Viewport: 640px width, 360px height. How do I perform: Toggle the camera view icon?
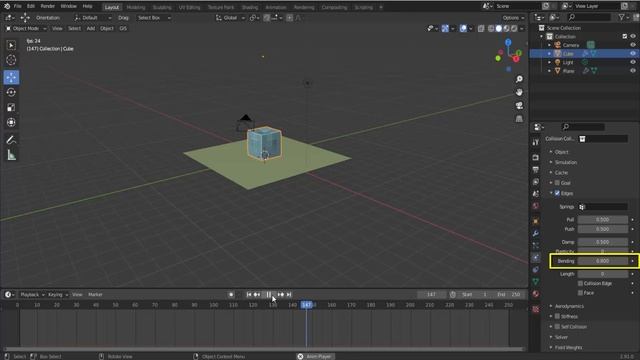[x=519, y=106]
